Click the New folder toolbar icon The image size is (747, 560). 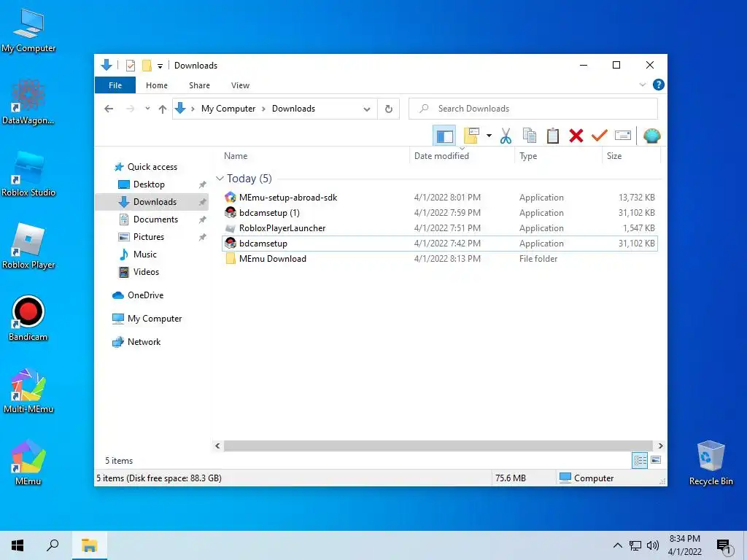[471, 136]
